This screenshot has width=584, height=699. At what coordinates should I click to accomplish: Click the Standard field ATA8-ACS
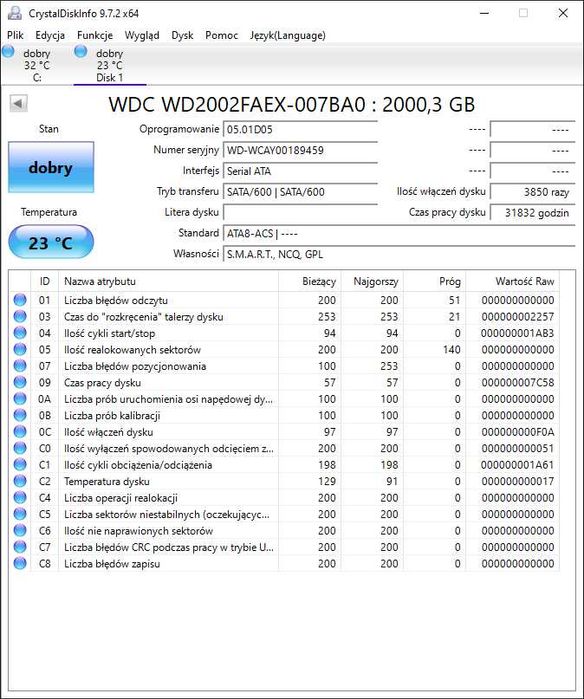[x=399, y=234]
